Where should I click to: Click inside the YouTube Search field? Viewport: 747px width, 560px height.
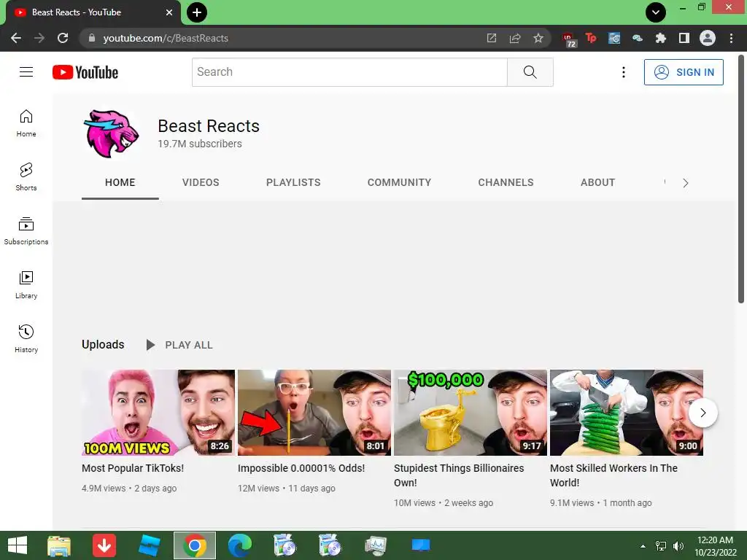point(349,72)
